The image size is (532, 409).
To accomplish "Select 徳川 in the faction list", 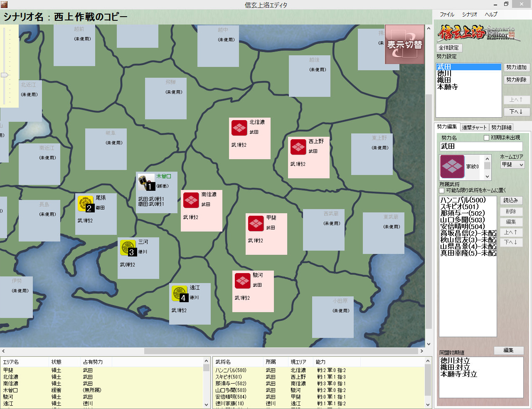I will click(x=444, y=74).
